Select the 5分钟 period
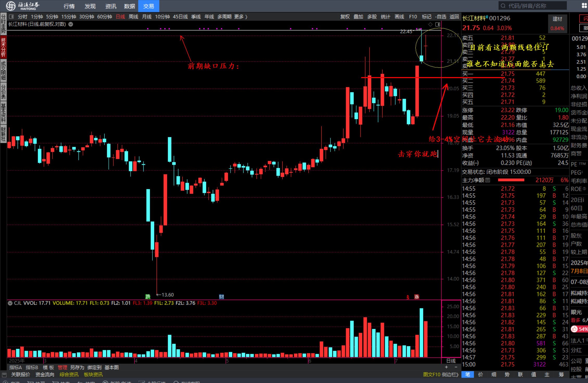Screen dimensions: 588x383 (x=52, y=17)
